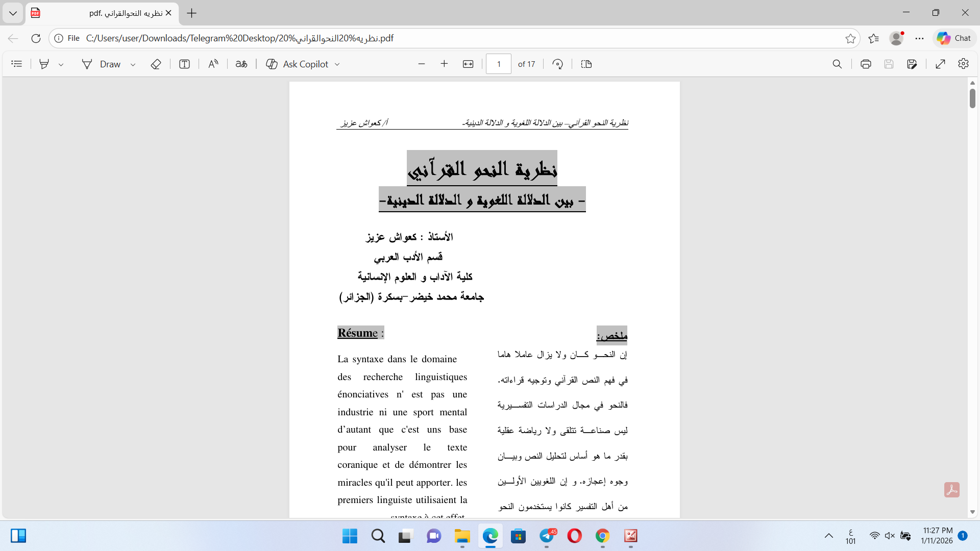
Task: Select the نظريه النحوالقراني PDF tab
Action: [102, 13]
